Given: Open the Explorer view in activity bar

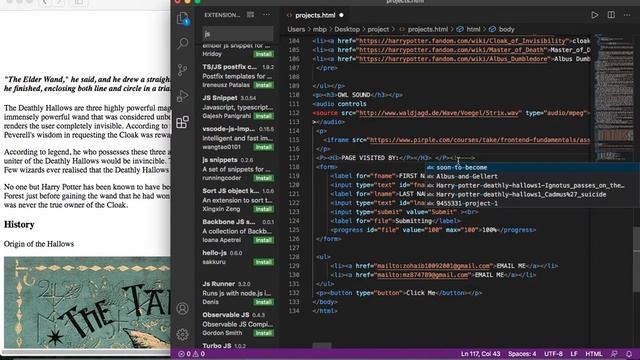Looking at the screenshot, I should (x=182, y=18).
